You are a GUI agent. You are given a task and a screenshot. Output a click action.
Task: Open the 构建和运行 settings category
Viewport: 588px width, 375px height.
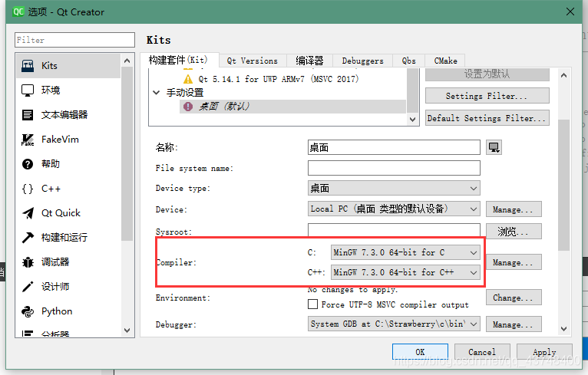click(x=68, y=238)
